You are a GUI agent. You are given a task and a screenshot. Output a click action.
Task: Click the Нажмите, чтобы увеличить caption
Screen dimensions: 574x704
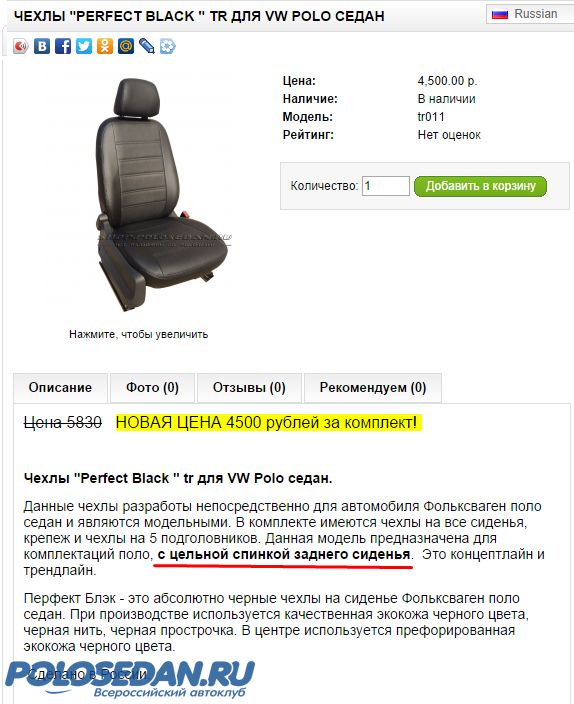138,334
